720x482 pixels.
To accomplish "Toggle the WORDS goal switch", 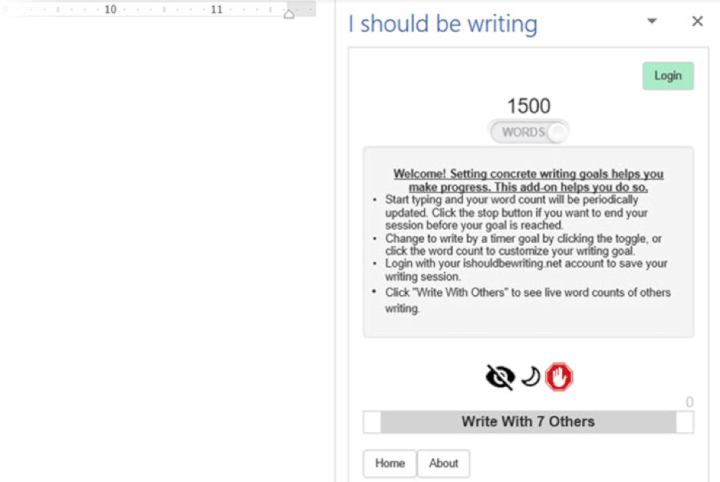I will point(529,132).
